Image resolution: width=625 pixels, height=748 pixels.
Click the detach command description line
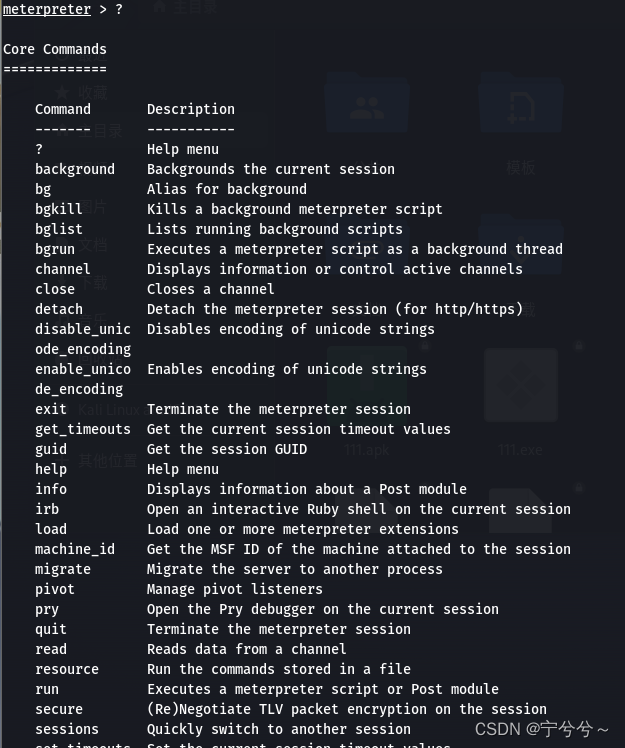click(x=334, y=309)
